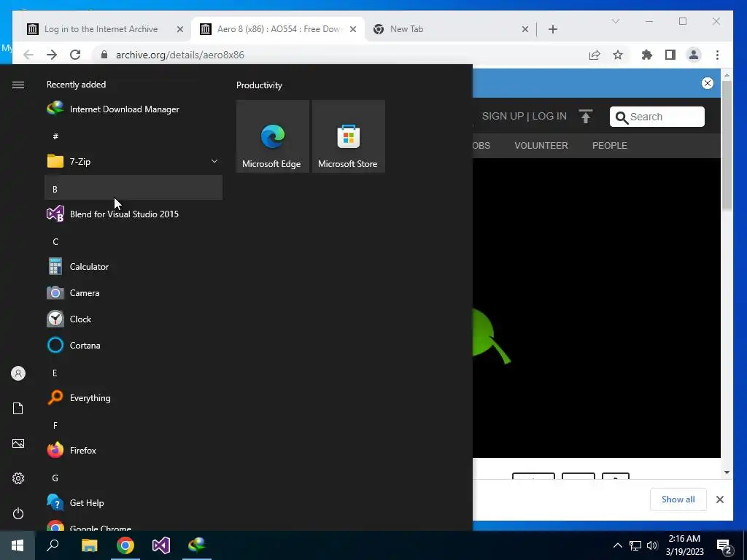Click the letter E section header

(133, 373)
